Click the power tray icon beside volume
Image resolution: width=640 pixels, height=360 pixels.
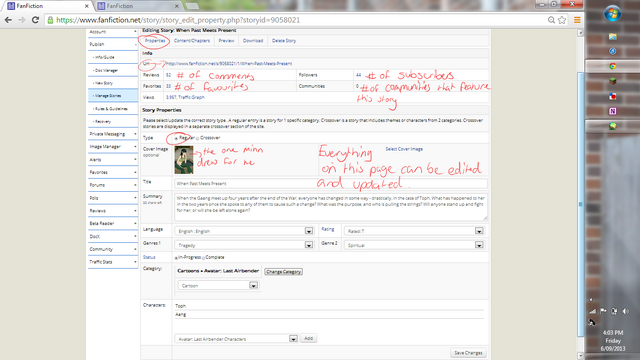point(614,311)
